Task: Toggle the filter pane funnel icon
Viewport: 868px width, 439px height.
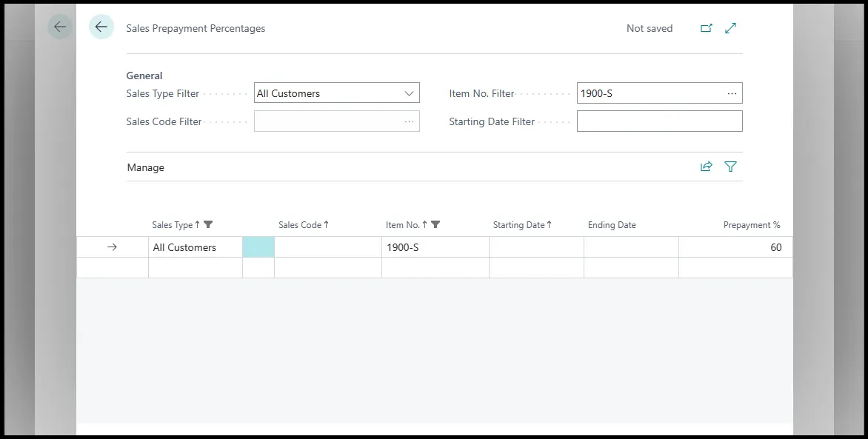Action: click(731, 167)
